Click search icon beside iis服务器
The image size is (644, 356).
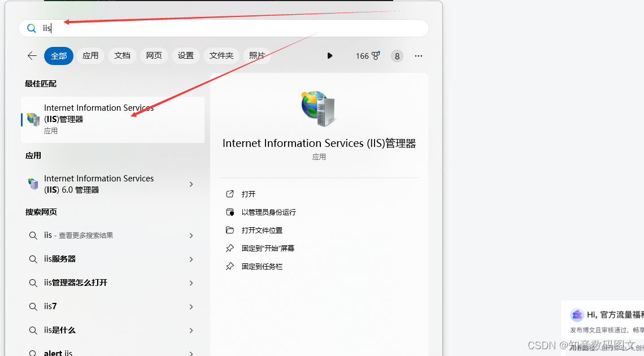click(33, 259)
